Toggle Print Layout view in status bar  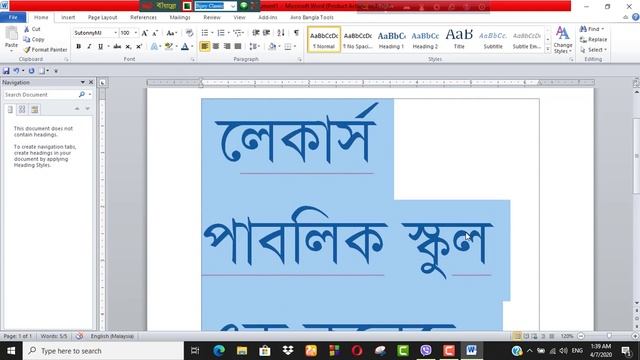click(518, 336)
